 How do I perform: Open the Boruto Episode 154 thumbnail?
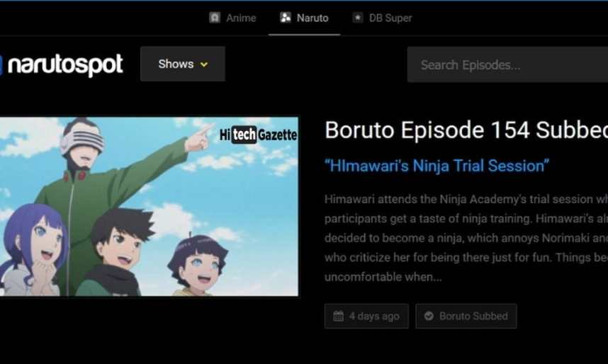(x=150, y=207)
